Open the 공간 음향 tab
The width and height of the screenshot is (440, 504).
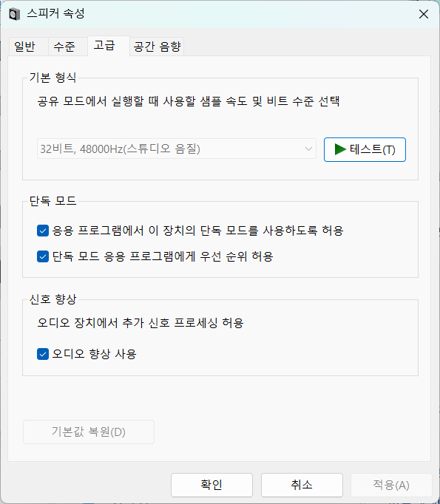pos(157,47)
